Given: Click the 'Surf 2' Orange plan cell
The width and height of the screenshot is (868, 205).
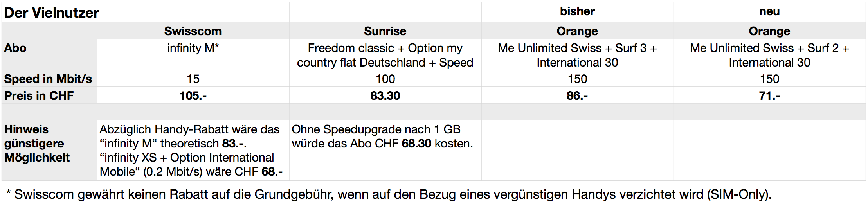Looking at the screenshot, I should [x=769, y=55].
